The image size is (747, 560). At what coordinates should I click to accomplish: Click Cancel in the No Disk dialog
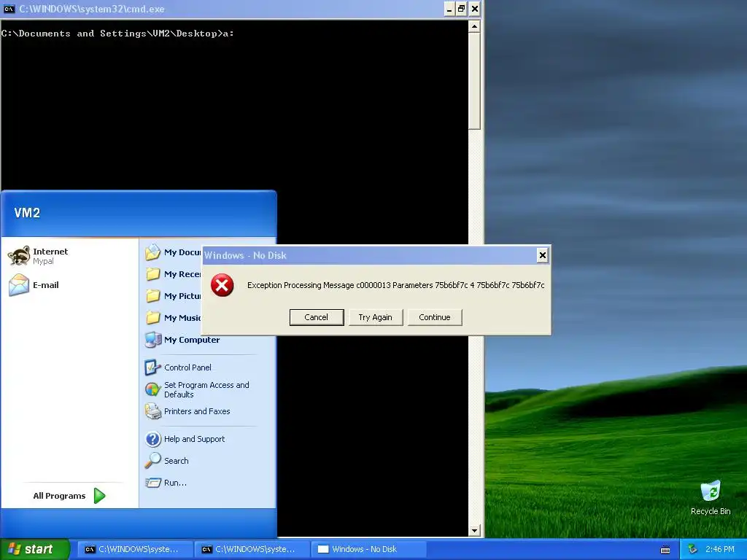pyautogui.click(x=317, y=317)
